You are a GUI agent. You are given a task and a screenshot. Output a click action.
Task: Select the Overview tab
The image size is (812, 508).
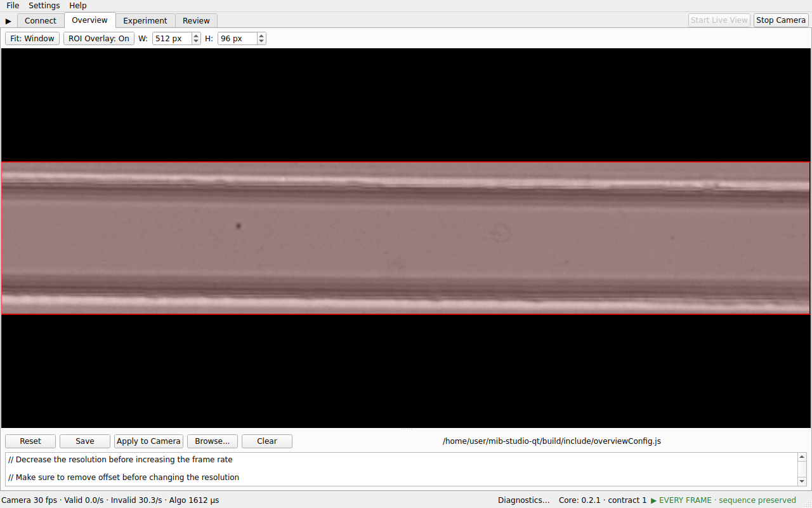point(90,20)
